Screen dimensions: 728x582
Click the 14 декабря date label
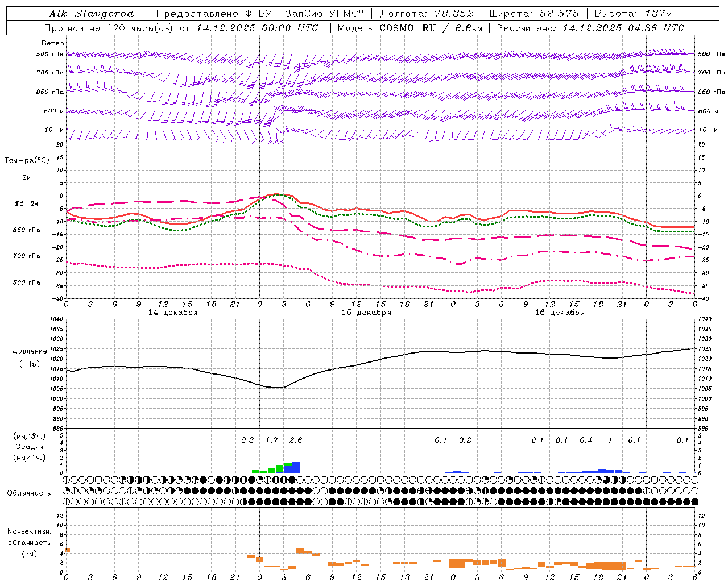[173, 313]
